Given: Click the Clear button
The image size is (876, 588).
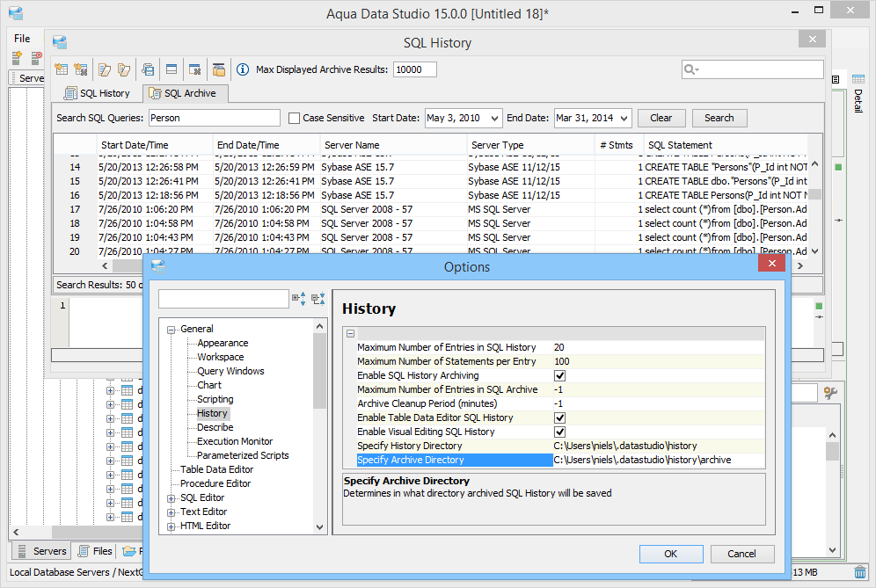Looking at the screenshot, I should point(661,118).
